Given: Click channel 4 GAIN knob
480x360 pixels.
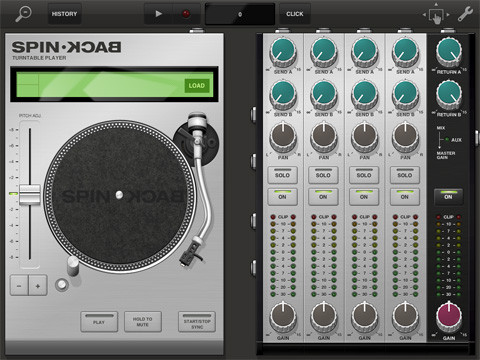Looking at the screenshot, I should 405,316.
